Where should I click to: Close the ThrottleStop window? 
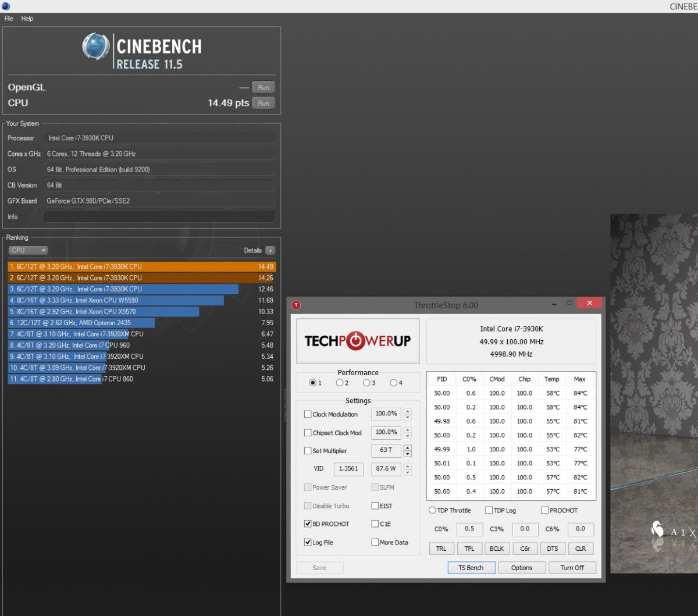click(590, 304)
